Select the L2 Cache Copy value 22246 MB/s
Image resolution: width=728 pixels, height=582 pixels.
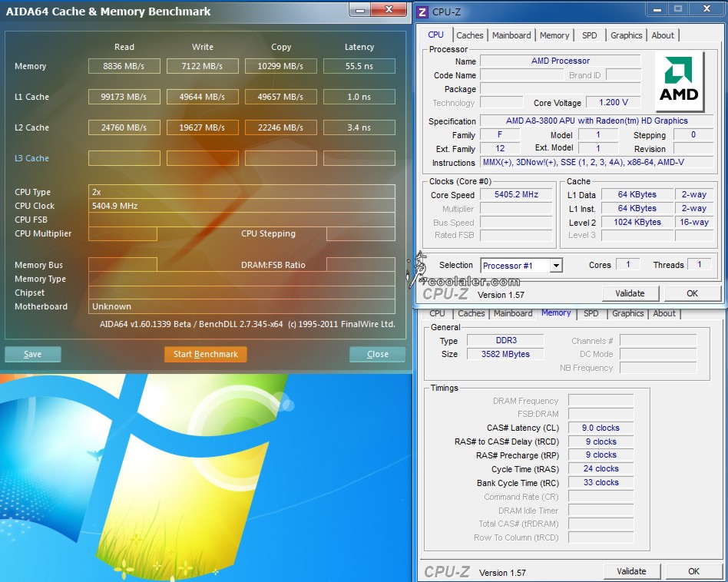[x=280, y=127]
